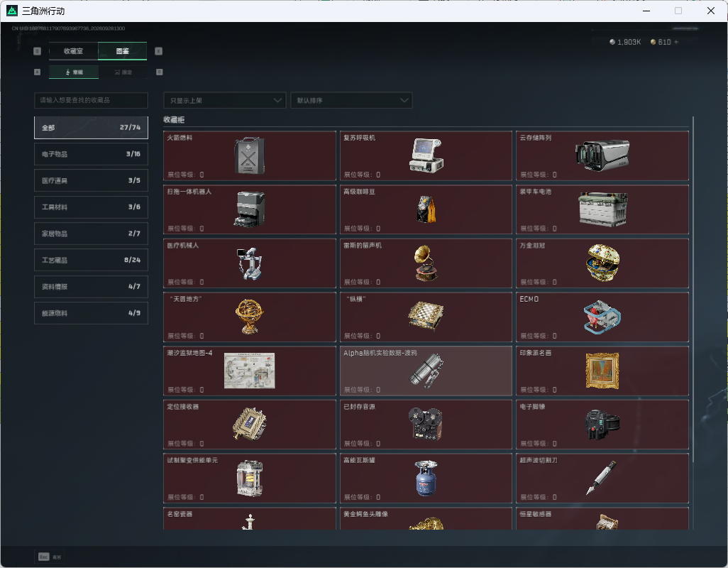Screen dimensions: 728x568
Task: Click the 超声波切割刀 cutter icon
Action: point(601,478)
